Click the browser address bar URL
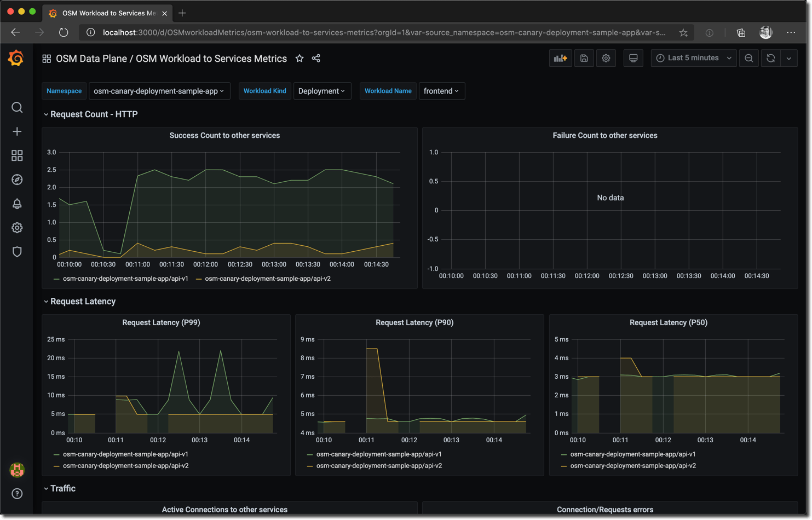Viewport: 812px width, 520px height. coord(383,32)
